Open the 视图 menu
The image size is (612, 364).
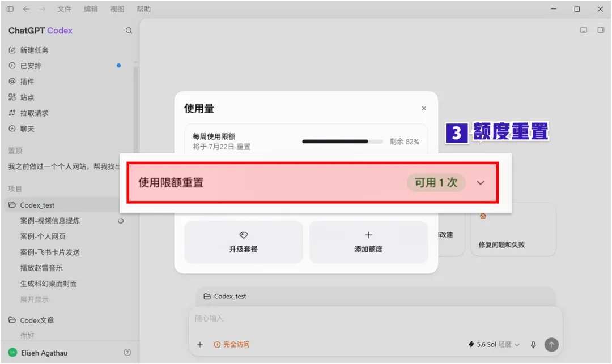point(117,9)
